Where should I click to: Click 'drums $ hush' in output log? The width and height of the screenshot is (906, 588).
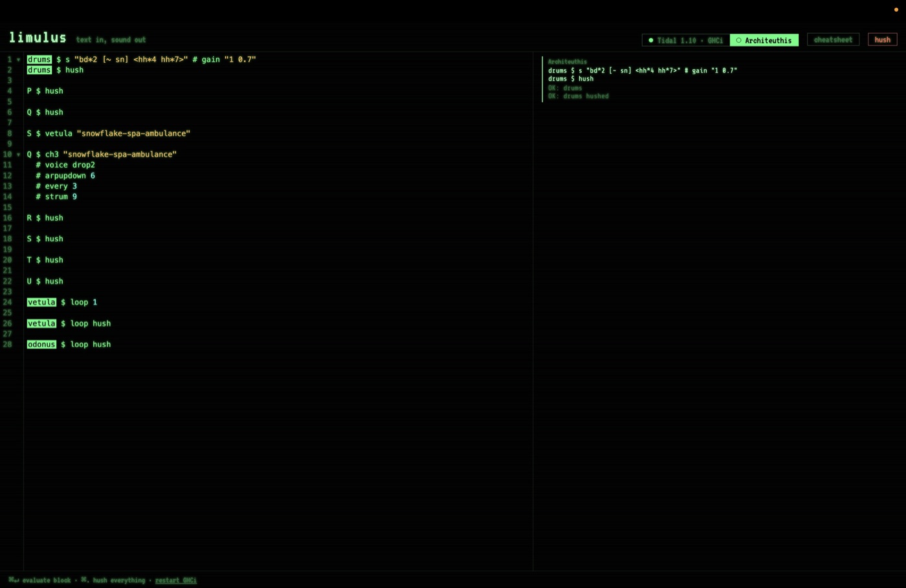point(571,79)
